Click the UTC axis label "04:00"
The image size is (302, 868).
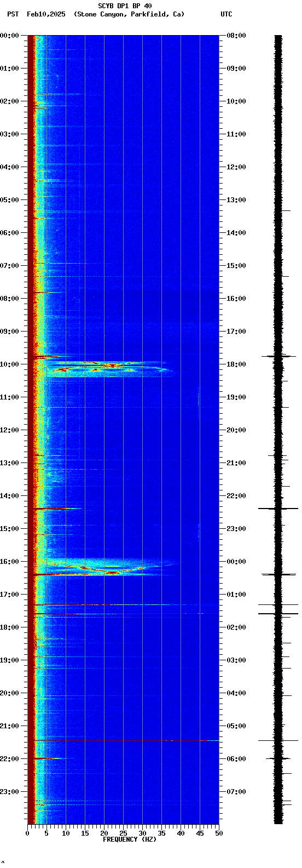coord(236,693)
